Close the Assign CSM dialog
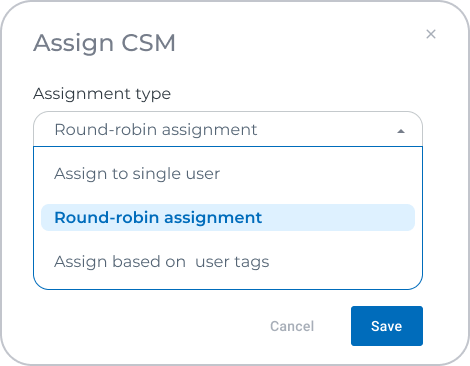The height and width of the screenshot is (366, 470). point(431,34)
